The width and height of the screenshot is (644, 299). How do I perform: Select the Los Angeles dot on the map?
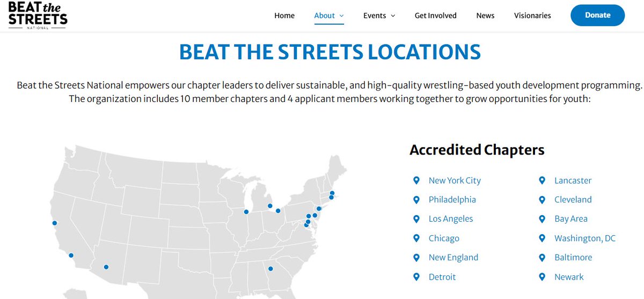(x=71, y=256)
